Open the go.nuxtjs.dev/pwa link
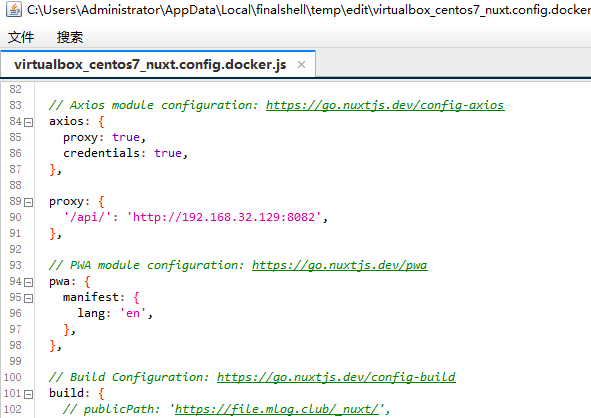 coord(340,265)
